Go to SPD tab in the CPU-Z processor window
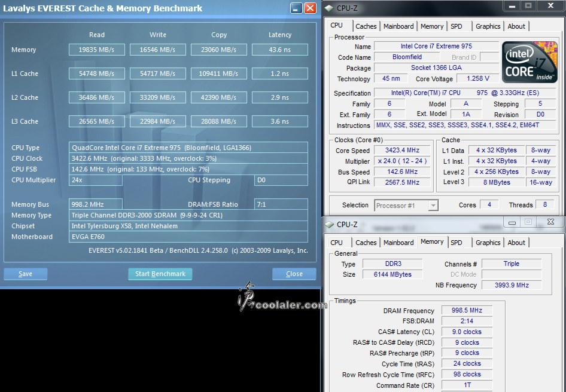Viewport: 566px width, 392px height. point(457,26)
